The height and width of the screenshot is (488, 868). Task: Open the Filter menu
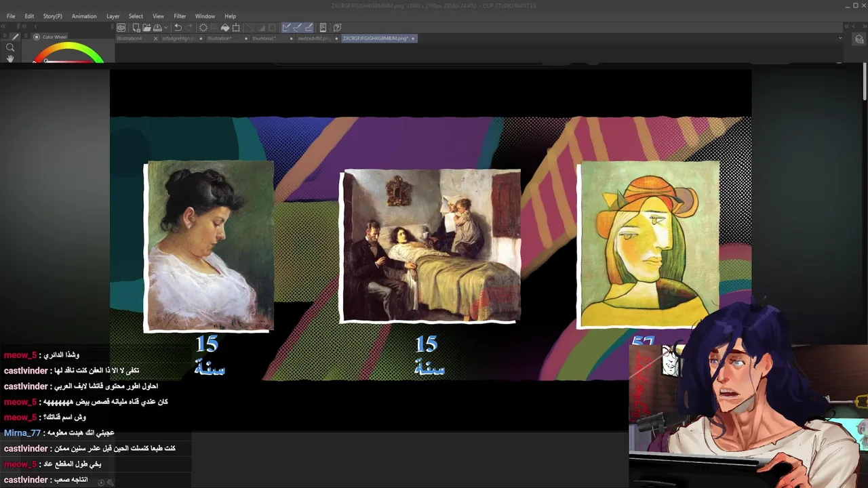coord(180,16)
